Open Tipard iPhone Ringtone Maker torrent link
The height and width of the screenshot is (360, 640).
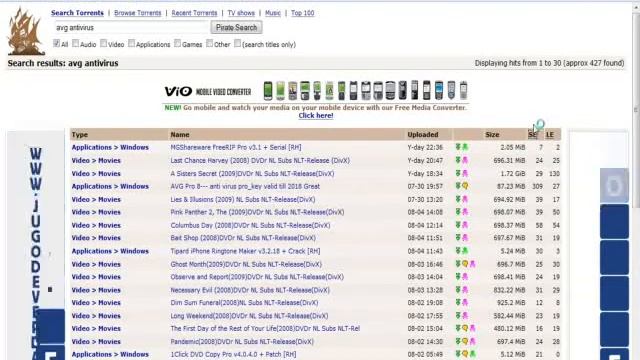(x=245, y=251)
